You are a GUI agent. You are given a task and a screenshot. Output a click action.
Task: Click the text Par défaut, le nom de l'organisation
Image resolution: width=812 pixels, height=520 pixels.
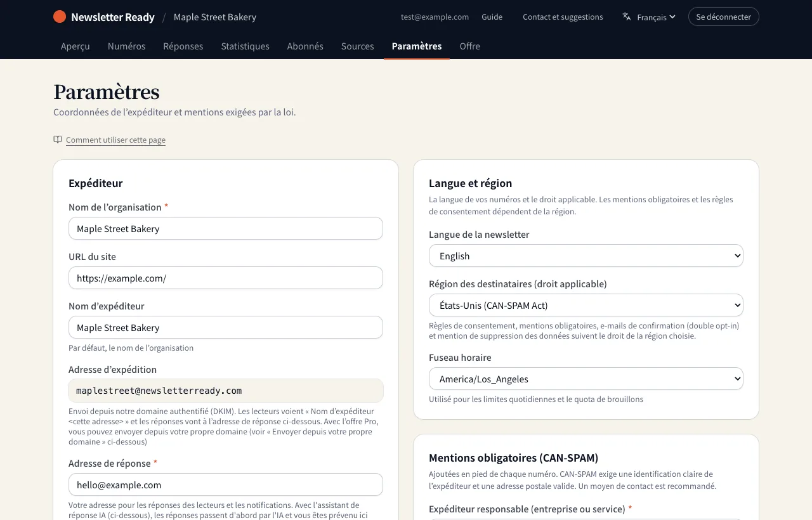click(131, 348)
